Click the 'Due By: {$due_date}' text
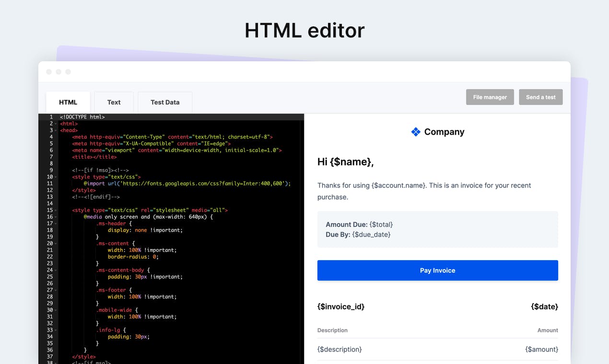This screenshot has width=609, height=364. [x=358, y=235]
